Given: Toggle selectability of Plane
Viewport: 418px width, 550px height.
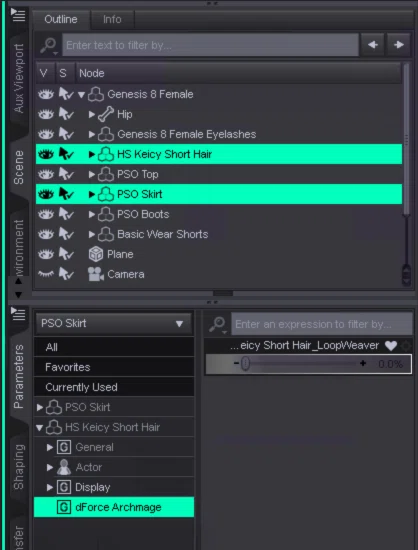Looking at the screenshot, I should coord(66,254).
